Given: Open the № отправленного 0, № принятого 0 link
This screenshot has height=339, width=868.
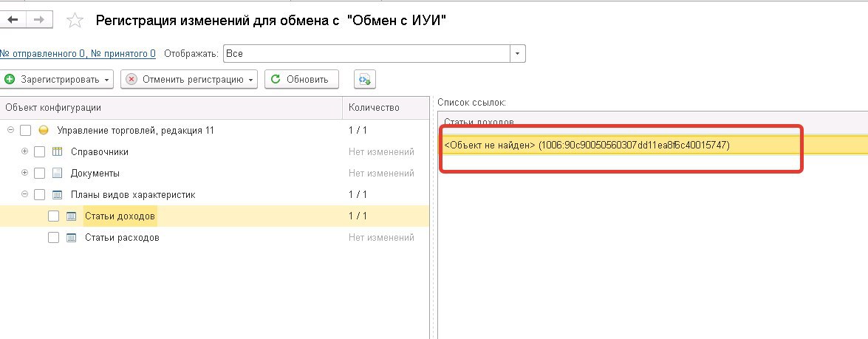Looking at the screenshot, I should click(x=78, y=54).
